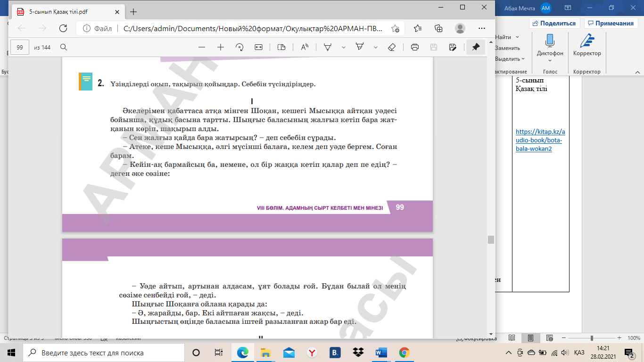This screenshot has height=362, width=644.
Task: Open the Edge favorites list
Action: click(x=418, y=28)
